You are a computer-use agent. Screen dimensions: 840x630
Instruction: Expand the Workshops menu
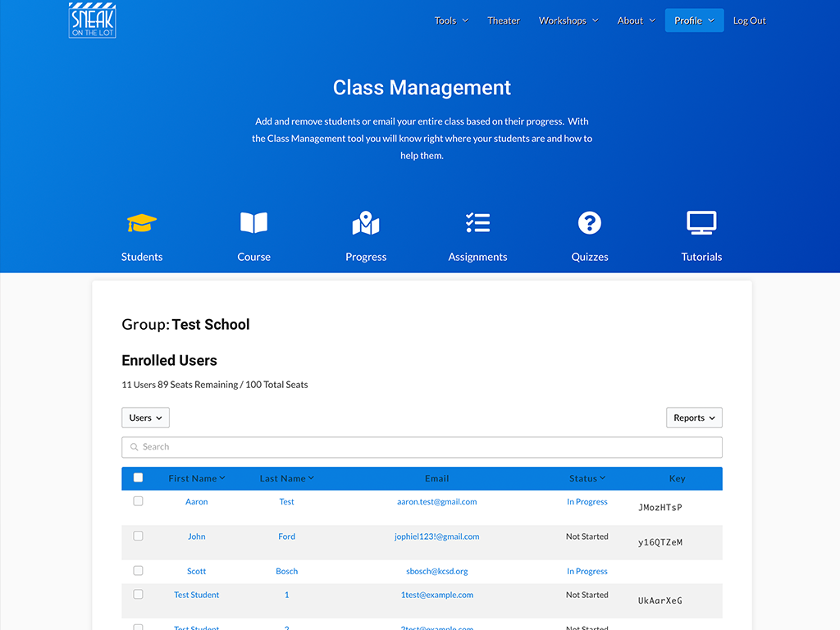pos(568,21)
